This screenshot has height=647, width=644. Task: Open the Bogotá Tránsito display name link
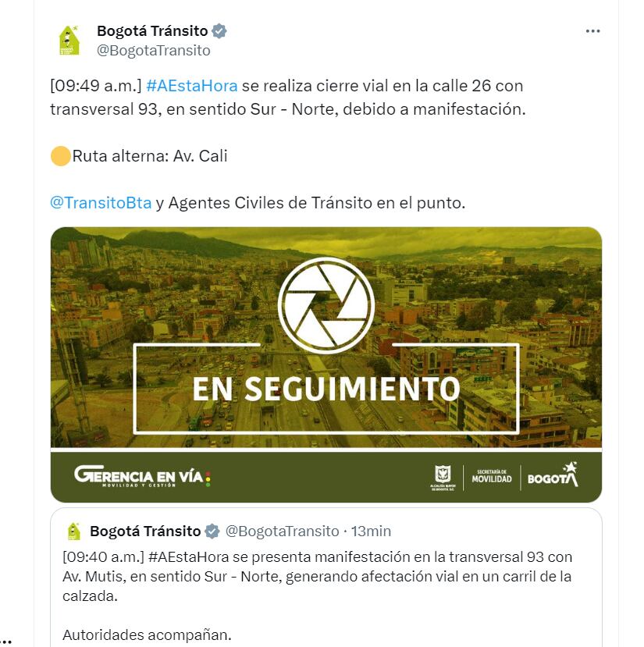pos(152,31)
